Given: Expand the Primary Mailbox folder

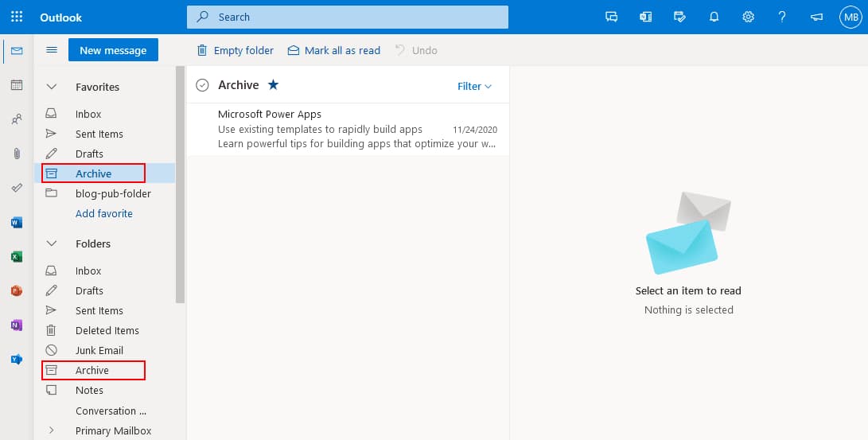Looking at the screenshot, I should (x=52, y=430).
